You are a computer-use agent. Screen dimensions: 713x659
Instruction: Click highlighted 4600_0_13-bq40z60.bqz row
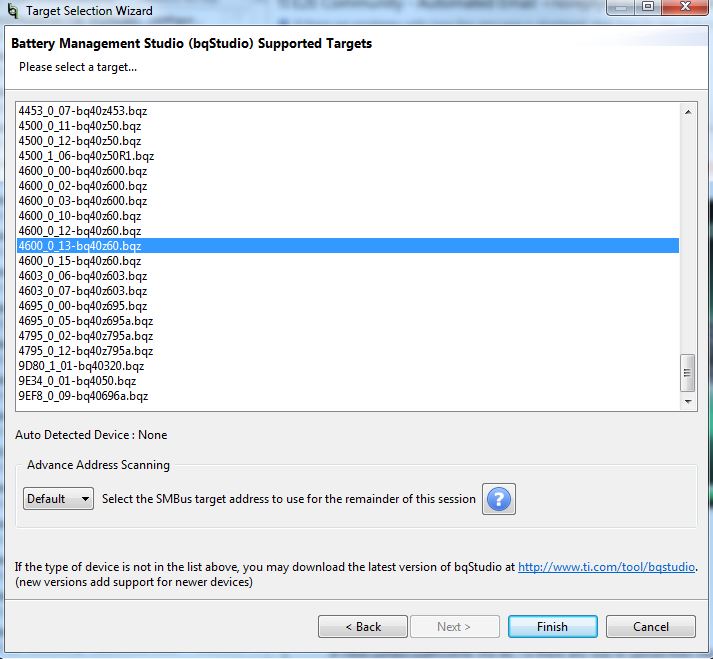click(x=348, y=246)
